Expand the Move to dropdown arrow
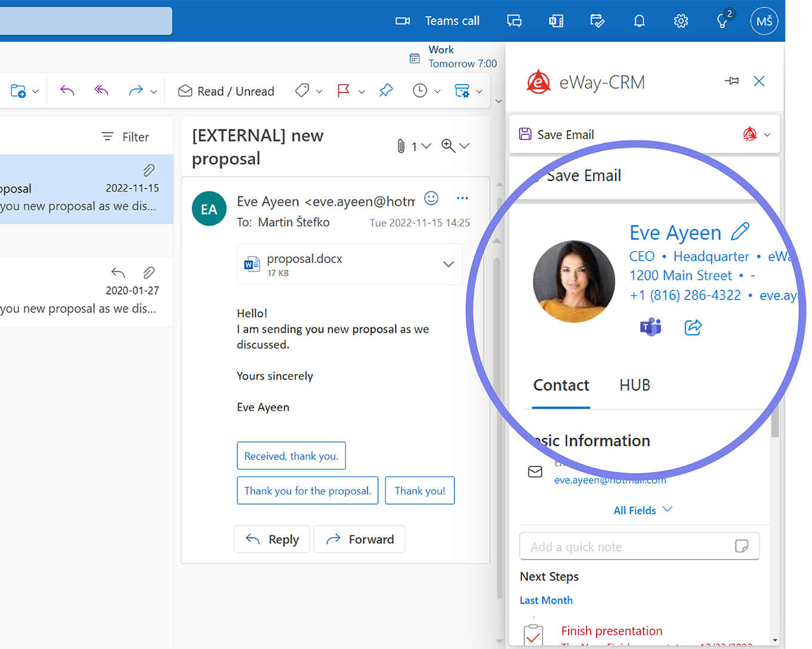 (x=35, y=91)
